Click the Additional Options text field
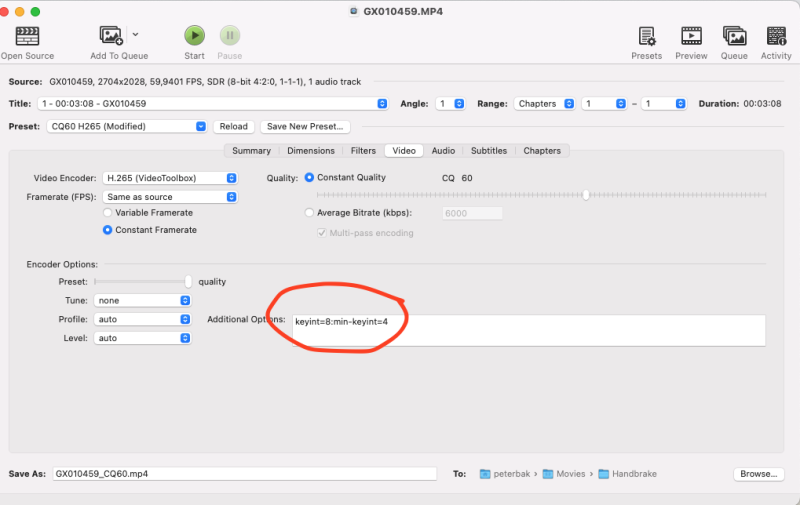This screenshot has width=800, height=505. (x=529, y=331)
